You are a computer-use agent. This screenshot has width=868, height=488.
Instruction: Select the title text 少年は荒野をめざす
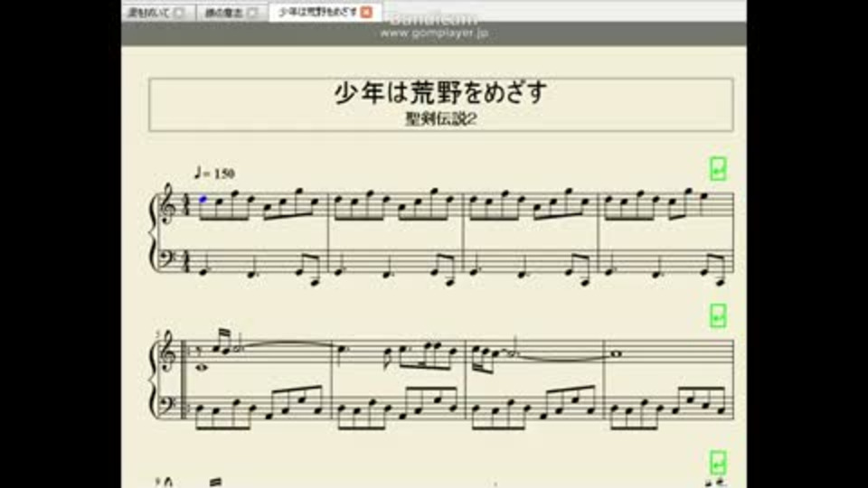point(440,93)
